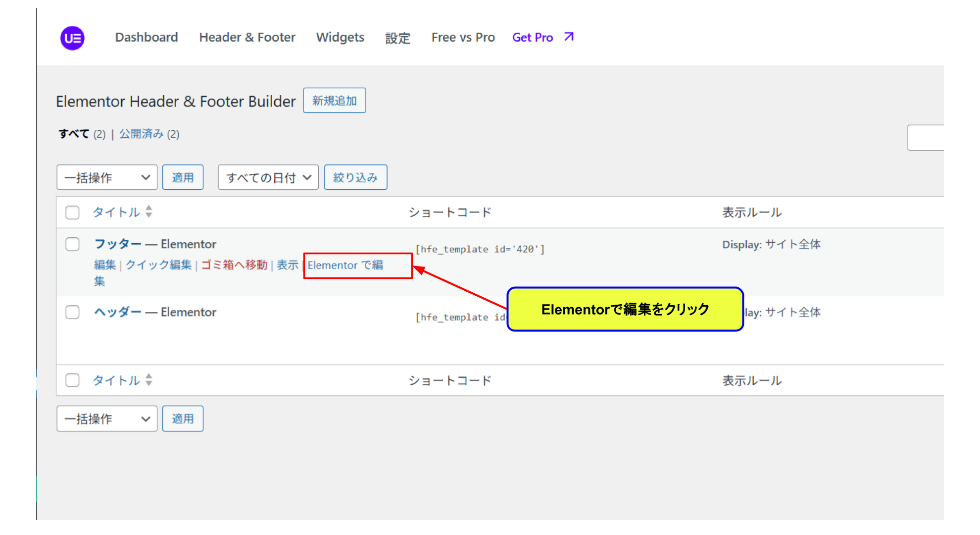Image resolution: width=980 pixels, height=535 pixels.
Task: Click the bottom 適用 button
Action: (183, 419)
